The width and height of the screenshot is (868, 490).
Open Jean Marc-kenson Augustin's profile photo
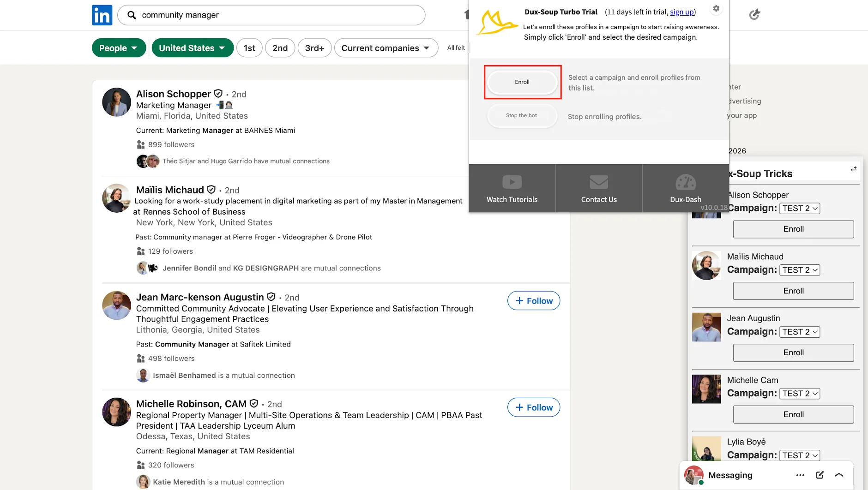(116, 305)
